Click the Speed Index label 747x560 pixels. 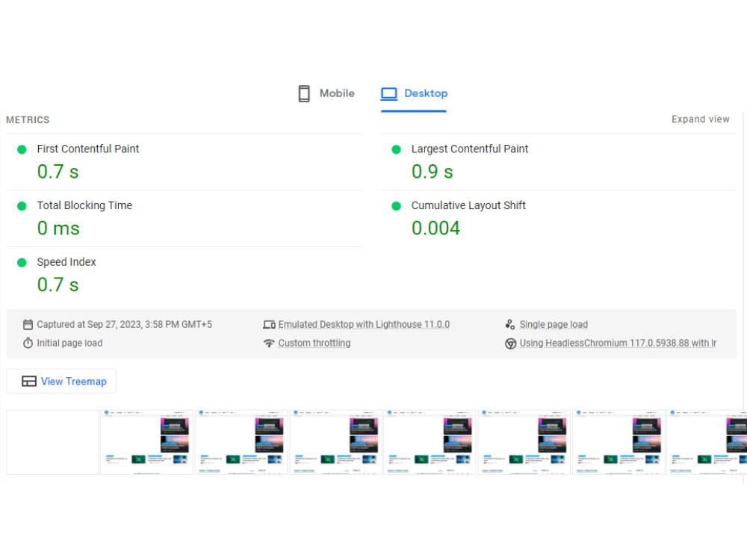[66, 262]
